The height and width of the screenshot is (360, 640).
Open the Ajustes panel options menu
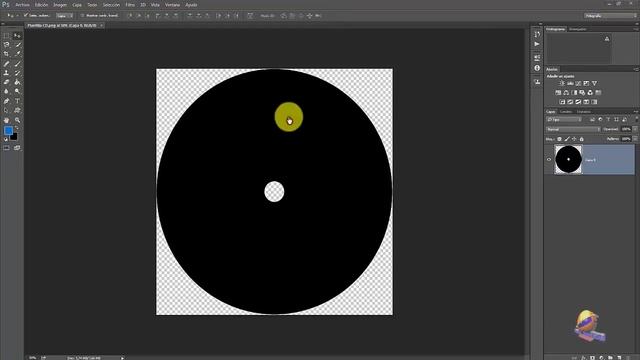pyautogui.click(x=636, y=69)
